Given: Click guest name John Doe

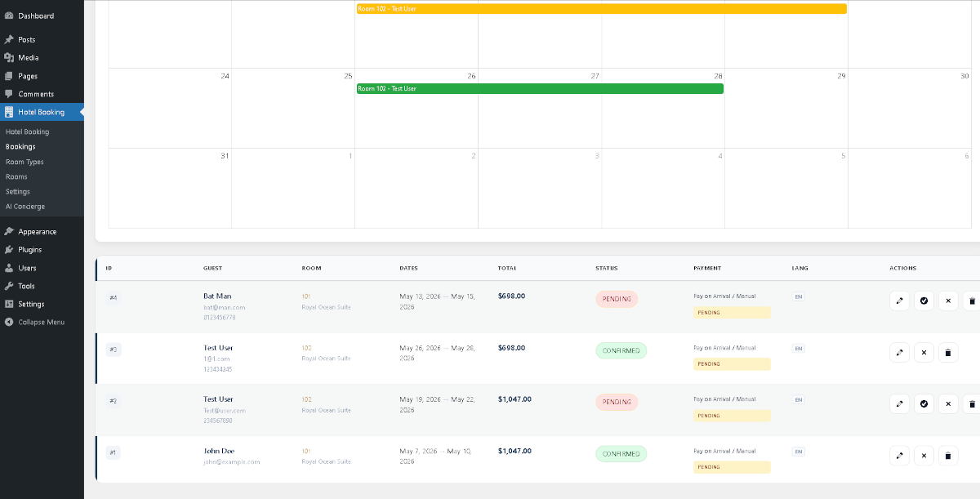Looking at the screenshot, I should pos(219,451).
